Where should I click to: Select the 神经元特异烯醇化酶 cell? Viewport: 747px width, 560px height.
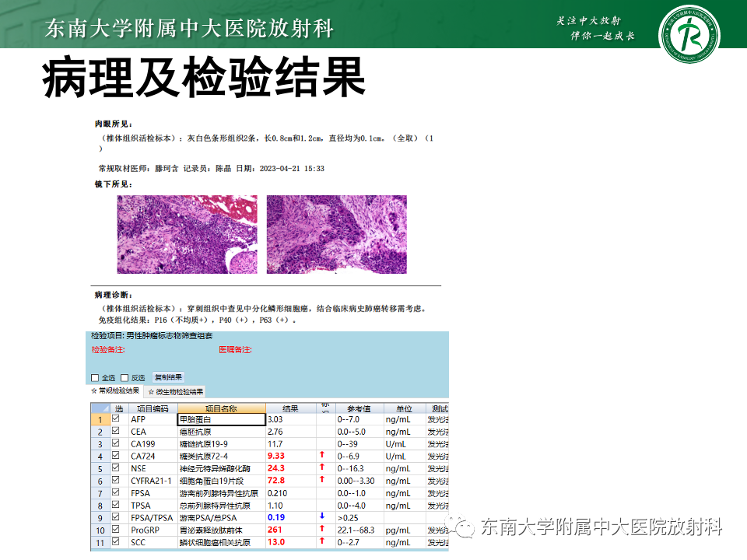222,468
